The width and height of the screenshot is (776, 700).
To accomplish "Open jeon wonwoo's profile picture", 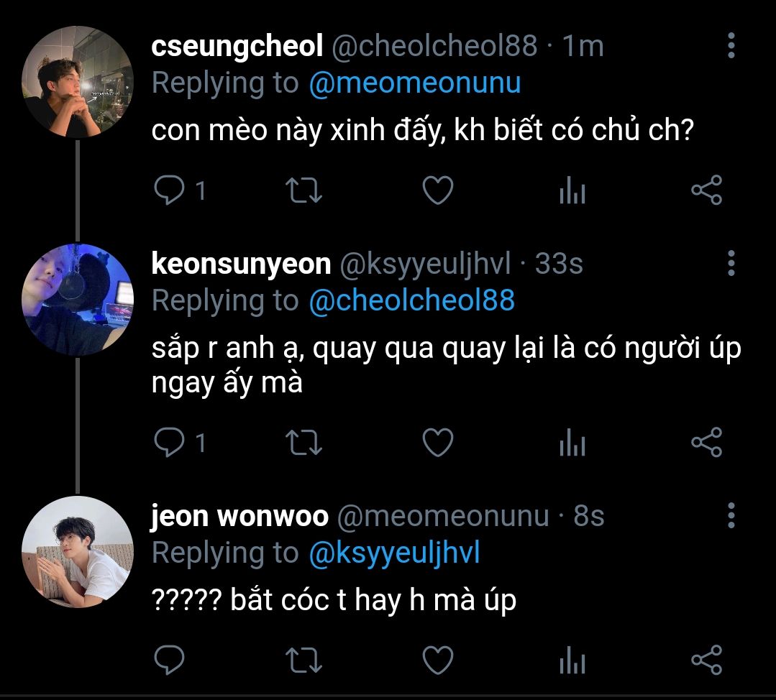I will point(78,552).
